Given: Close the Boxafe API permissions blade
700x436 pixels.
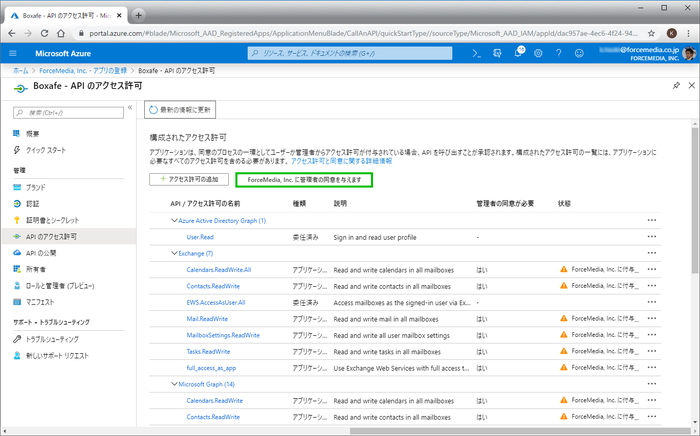Looking at the screenshot, I should [x=692, y=85].
